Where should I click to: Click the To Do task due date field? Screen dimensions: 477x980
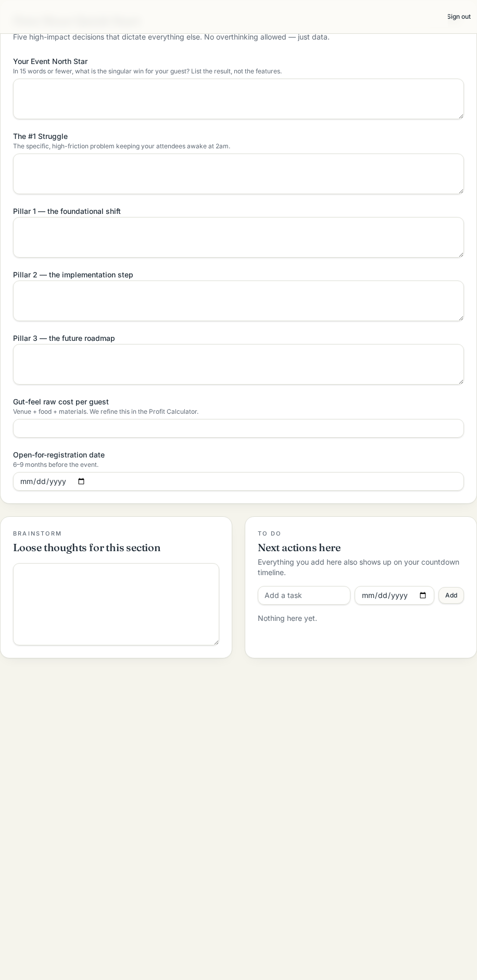pos(394,595)
